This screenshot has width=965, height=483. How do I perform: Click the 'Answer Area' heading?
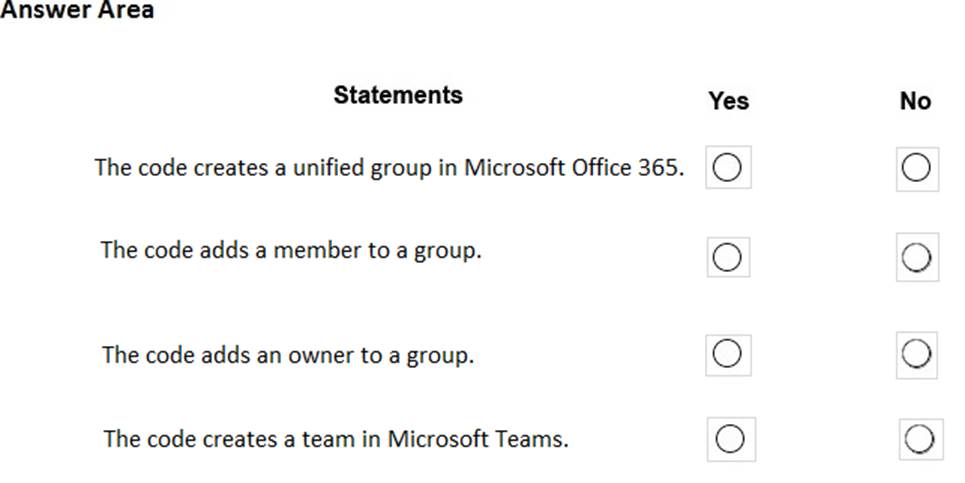coord(77,10)
